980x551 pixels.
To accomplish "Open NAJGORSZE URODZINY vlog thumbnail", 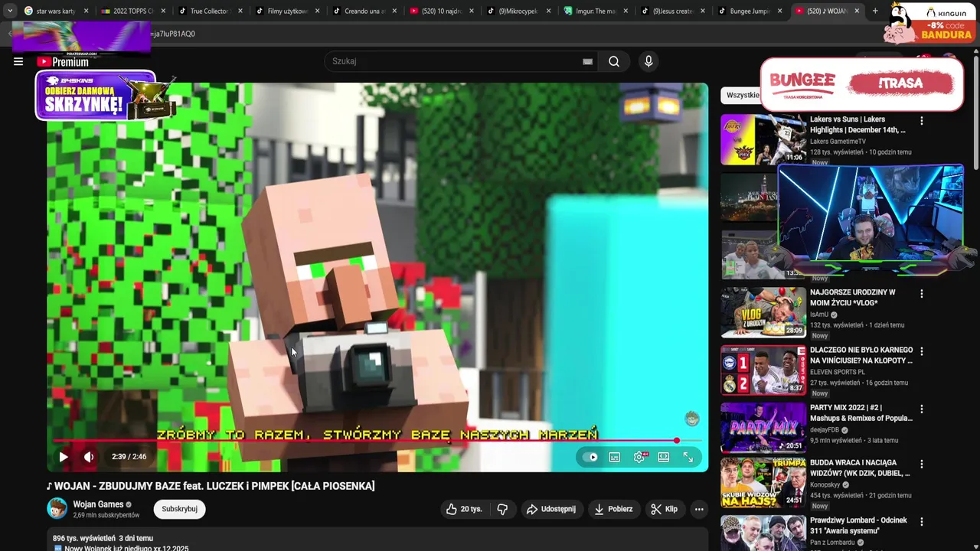I will point(763,312).
